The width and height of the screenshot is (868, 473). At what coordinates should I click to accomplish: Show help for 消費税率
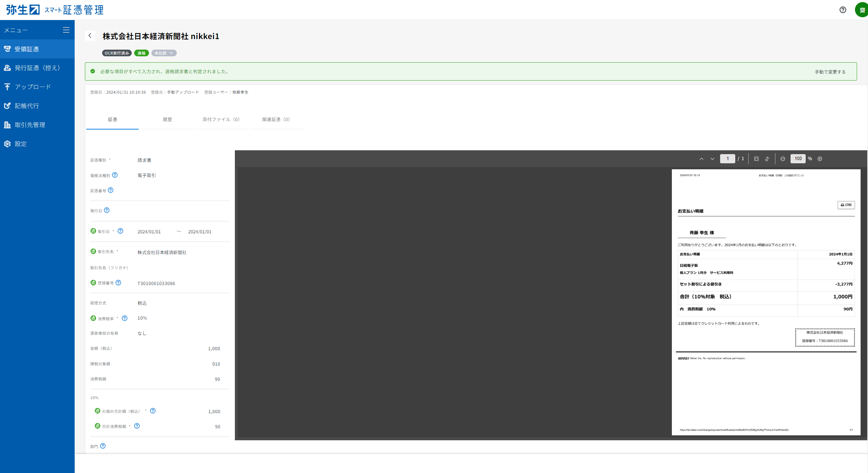click(125, 318)
